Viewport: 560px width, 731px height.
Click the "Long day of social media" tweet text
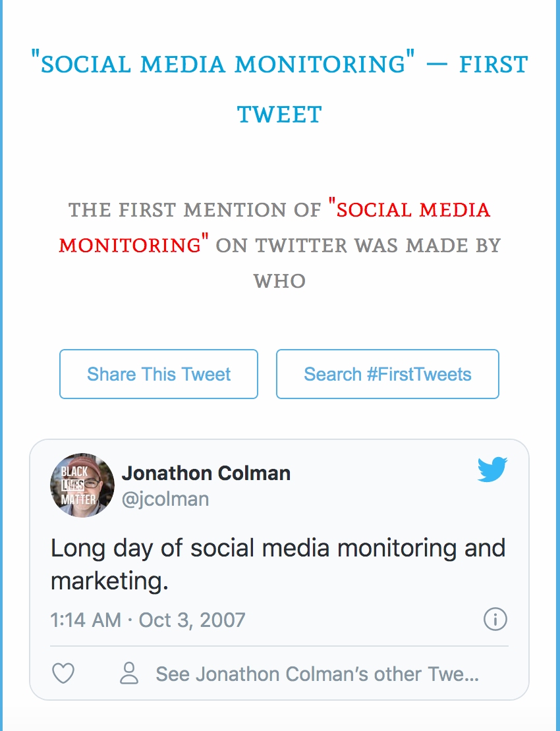[x=278, y=548]
